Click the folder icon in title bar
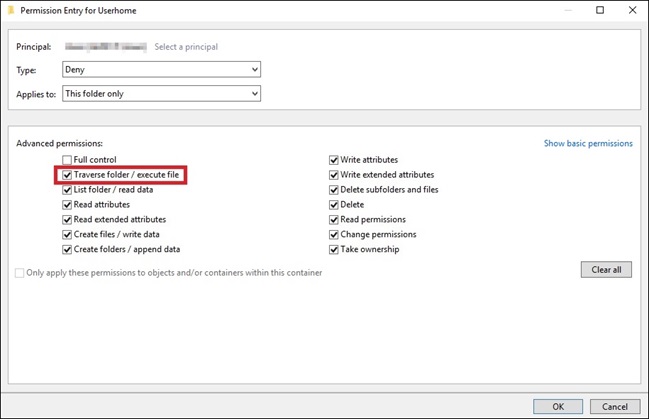Image resolution: width=649 pixels, height=419 pixels. 11,10
